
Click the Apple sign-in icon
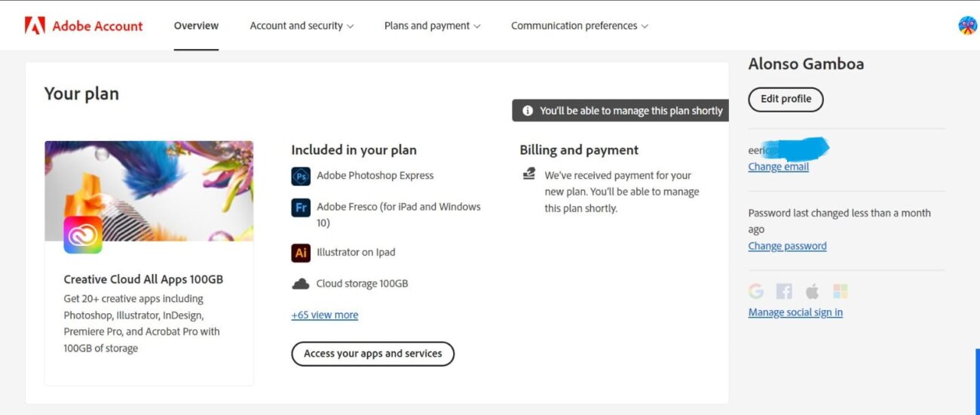pos(812,291)
